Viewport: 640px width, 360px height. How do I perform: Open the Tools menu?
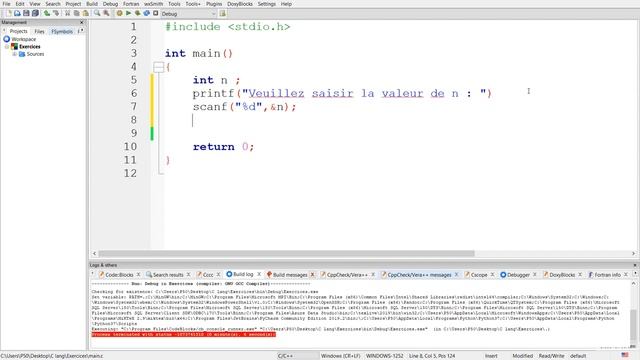[x=174, y=4]
